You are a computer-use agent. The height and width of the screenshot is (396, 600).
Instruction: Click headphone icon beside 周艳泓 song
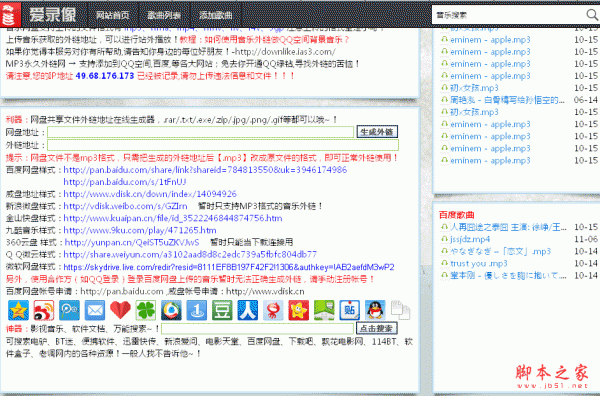(x=444, y=100)
